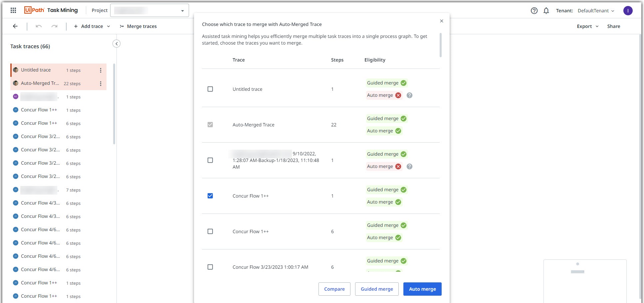Check the Concur Flow 1++ 6-step checkbox

[210, 231]
